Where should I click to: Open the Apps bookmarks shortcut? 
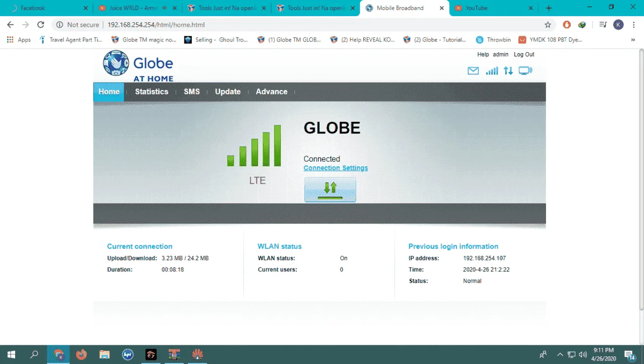pyautogui.click(x=19, y=40)
